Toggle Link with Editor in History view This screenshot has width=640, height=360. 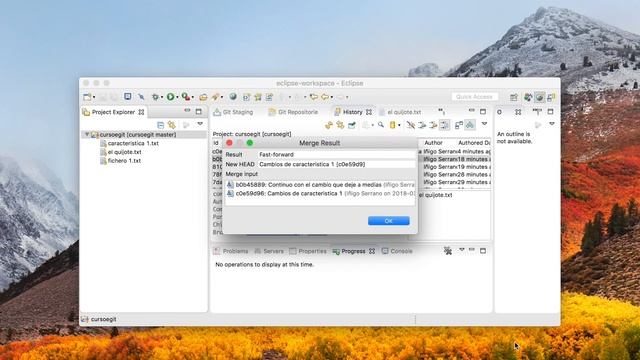click(340, 125)
